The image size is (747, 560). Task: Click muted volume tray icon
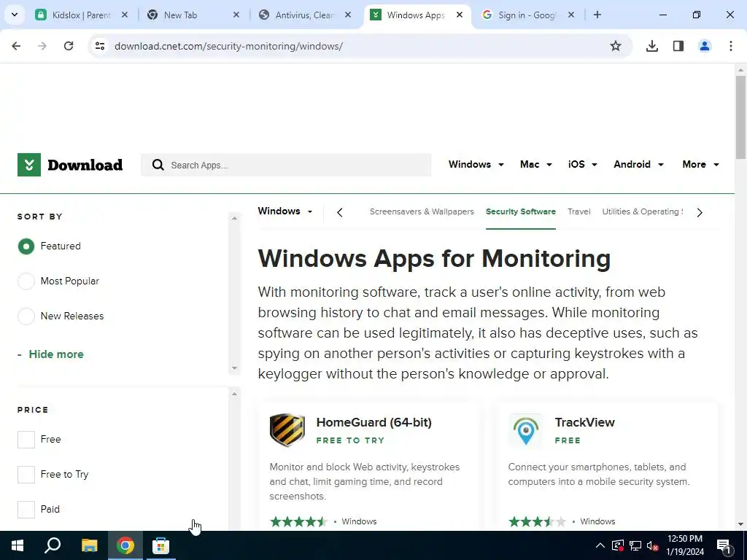pyautogui.click(x=653, y=545)
